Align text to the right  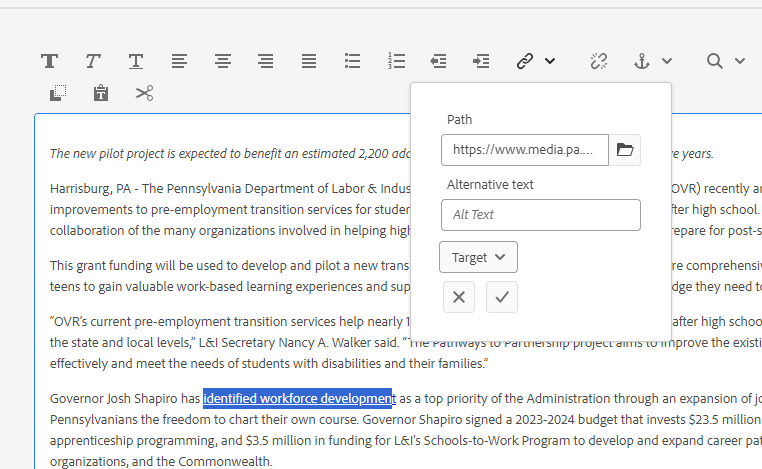[x=265, y=61]
